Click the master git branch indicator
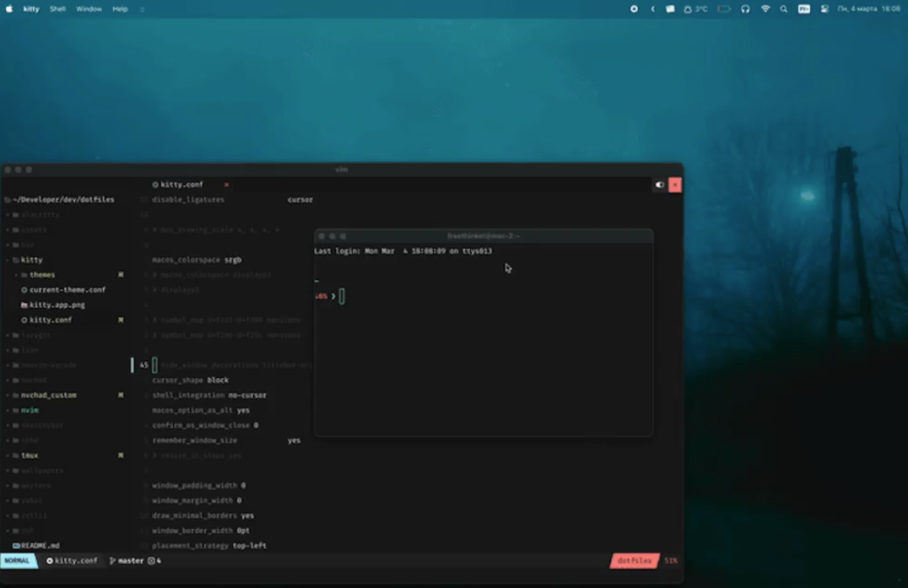 click(127, 561)
